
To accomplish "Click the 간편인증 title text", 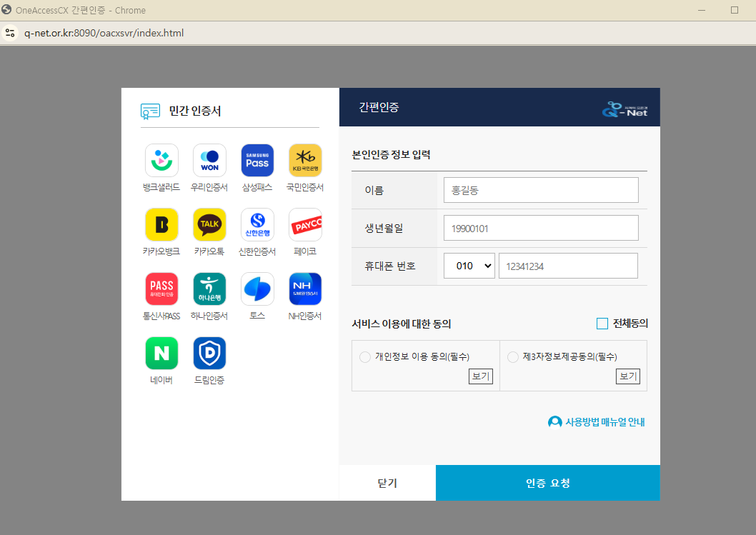I will 379,107.
